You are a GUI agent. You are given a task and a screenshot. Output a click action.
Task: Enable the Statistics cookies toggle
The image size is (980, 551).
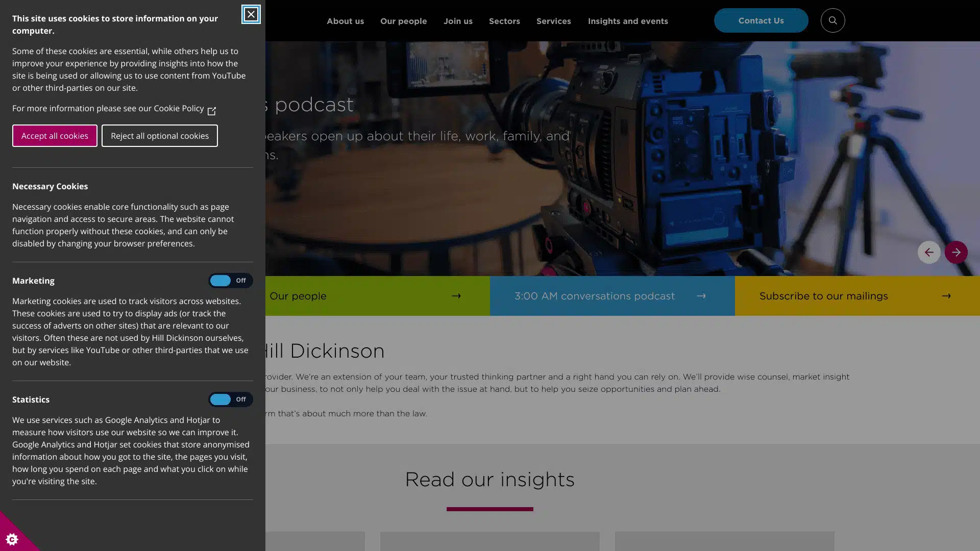click(230, 399)
